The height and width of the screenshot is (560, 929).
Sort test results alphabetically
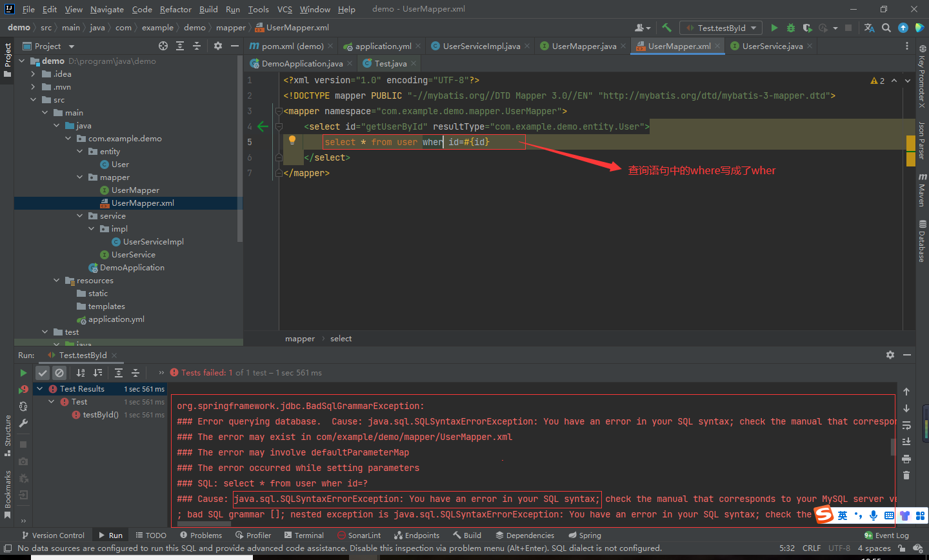point(81,373)
